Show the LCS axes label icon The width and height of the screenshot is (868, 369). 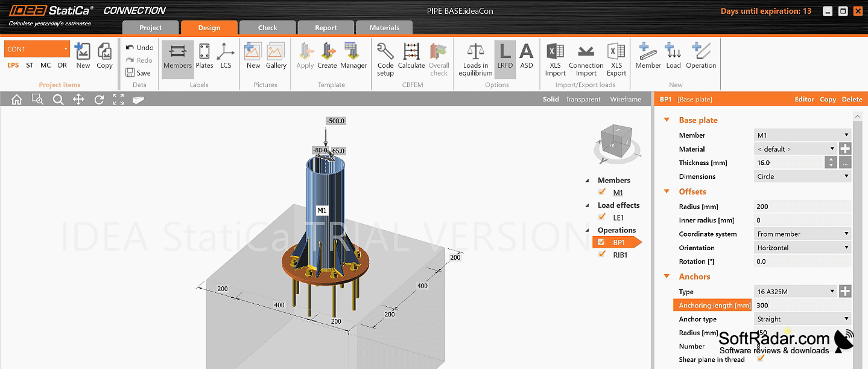point(226,51)
